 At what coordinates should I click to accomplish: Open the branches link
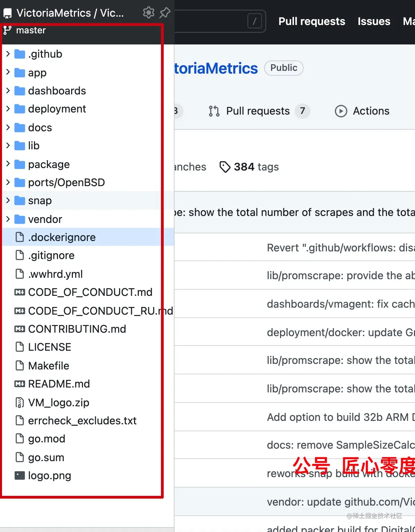(x=190, y=167)
